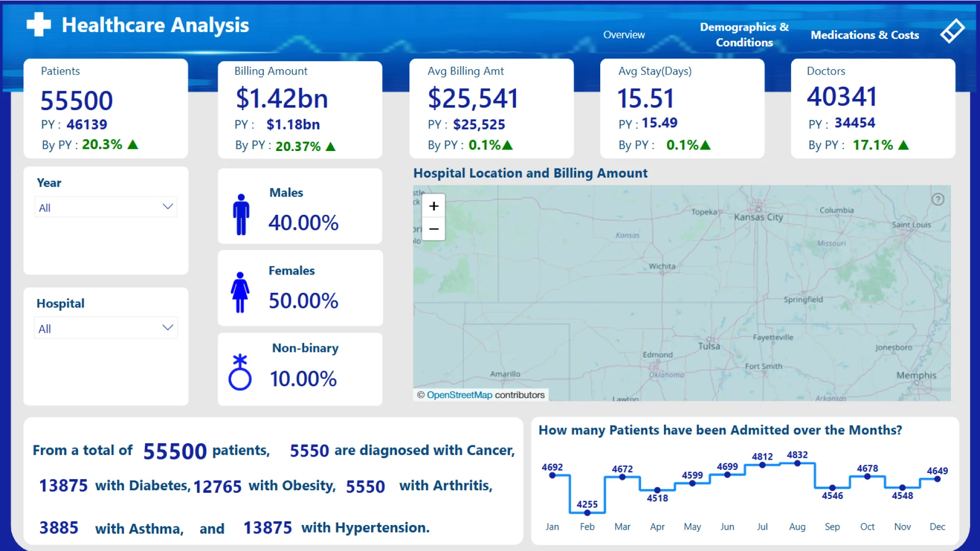This screenshot has height=551, width=980.
Task: Select the Aug 4832 data point
Action: click(797, 463)
